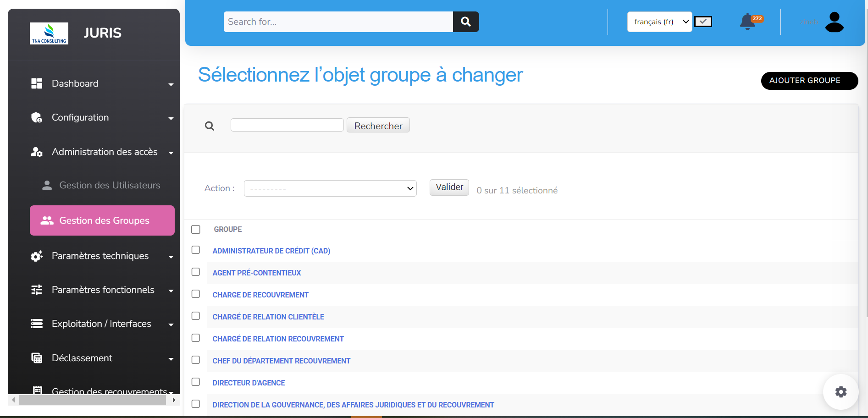Image resolution: width=868 pixels, height=418 pixels.
Task: Tick the select-all GROUPE header checkbox
Action: coord(196,230)
